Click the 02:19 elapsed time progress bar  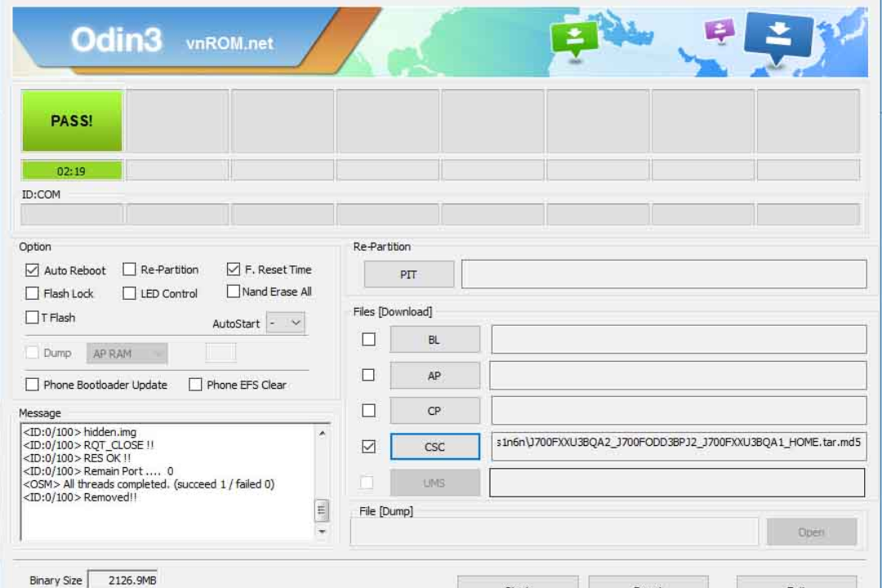coord(72,171)
